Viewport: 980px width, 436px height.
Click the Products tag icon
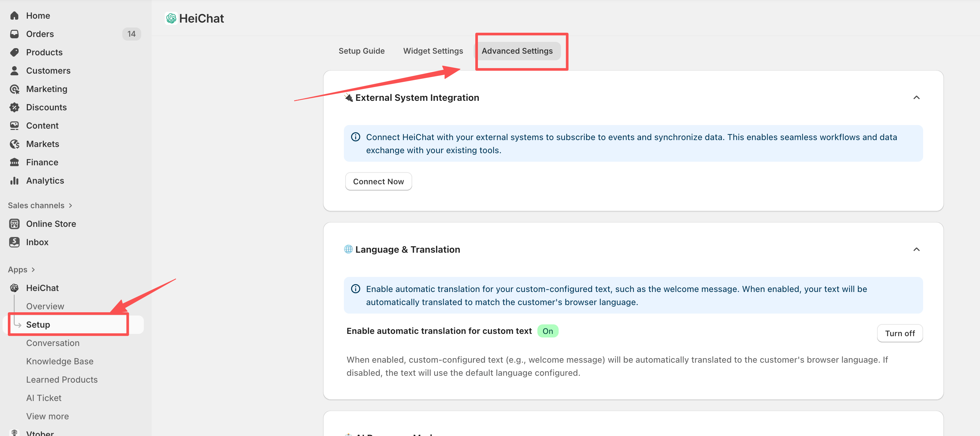coord(14,52)
